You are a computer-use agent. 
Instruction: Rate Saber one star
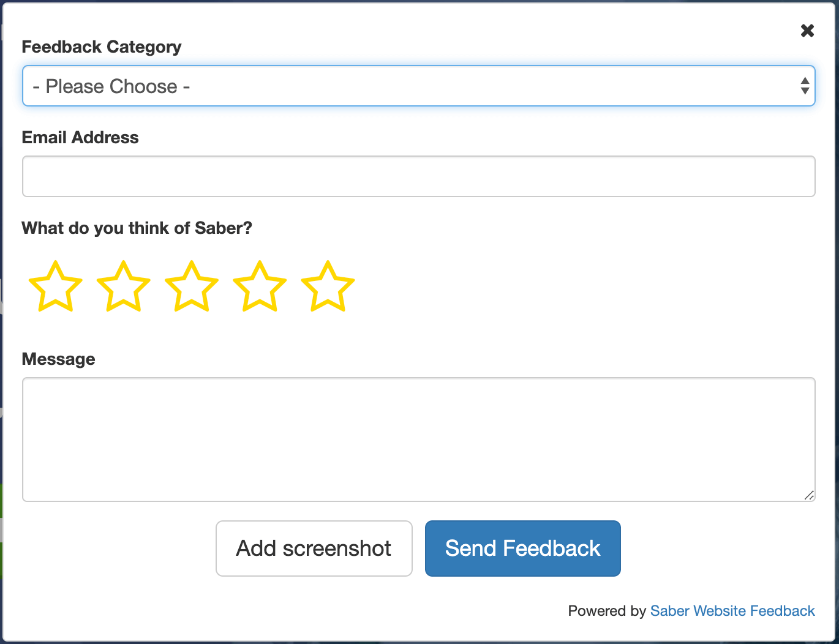point(55,286)
